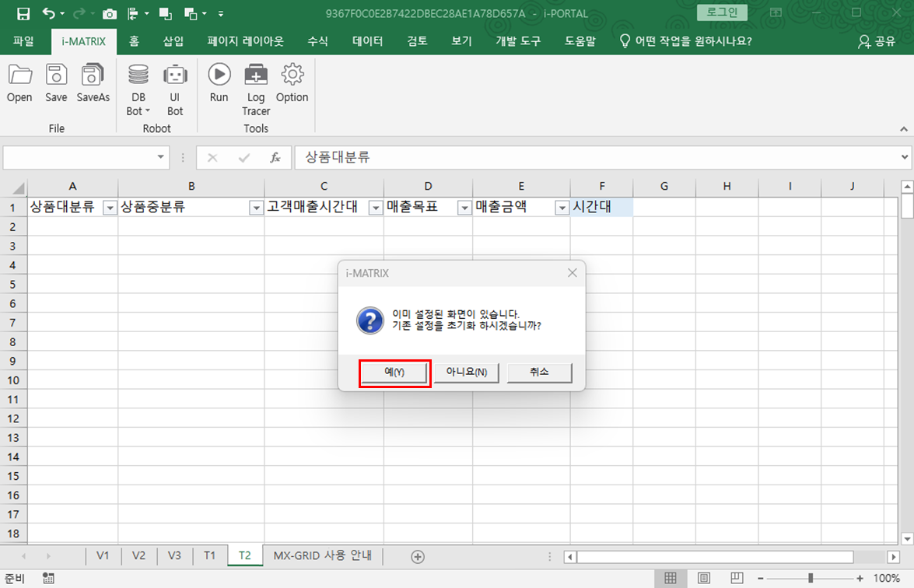Click 아니요(N) in the i-MATRIX dialog

(x=466, y=373)
